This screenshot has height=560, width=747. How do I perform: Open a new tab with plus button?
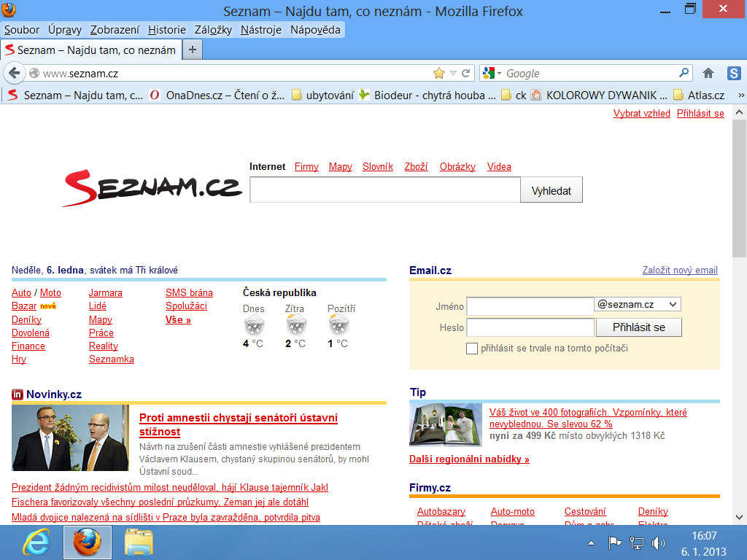click(193, 50)
